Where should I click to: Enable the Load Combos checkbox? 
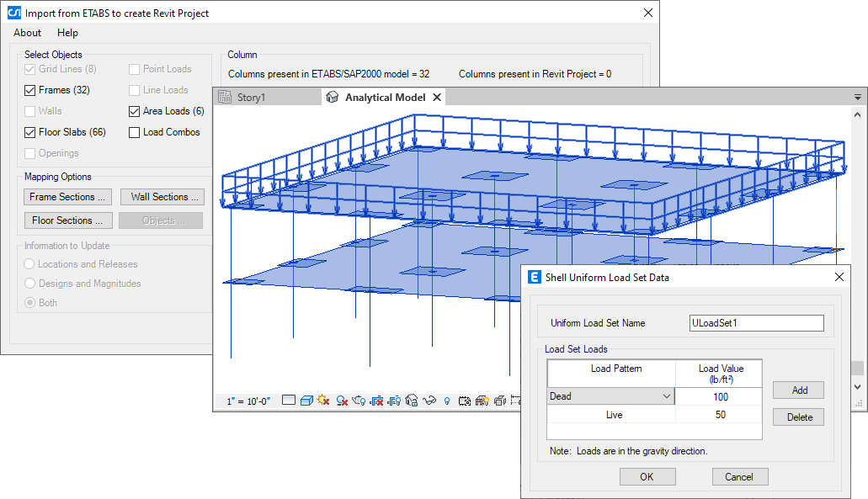(134, 132)
